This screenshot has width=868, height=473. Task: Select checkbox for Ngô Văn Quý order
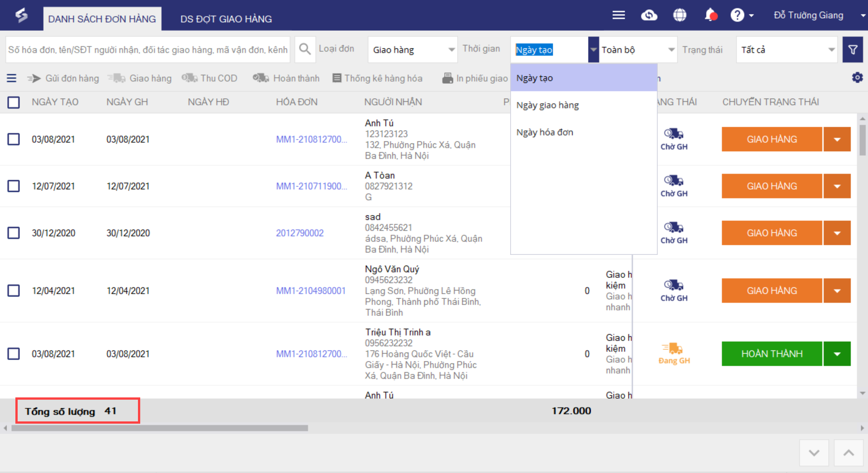tap(14, 291)
